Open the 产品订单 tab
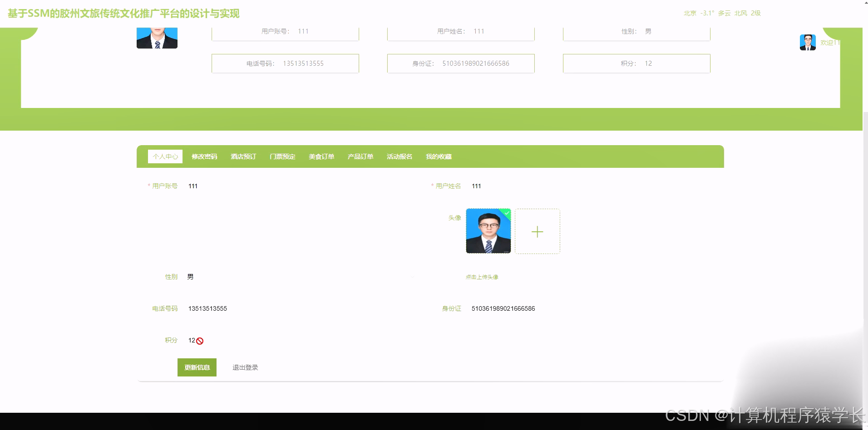Screen dimensions: 868x430 (x=360, y=156)
